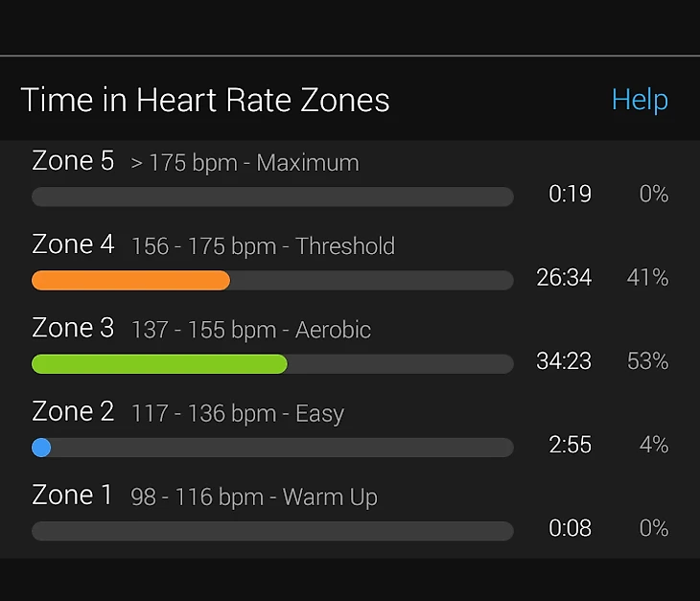Click the 53% percentage for Zone 3
This screenshot has width=700, height=601.
[647, 361]
